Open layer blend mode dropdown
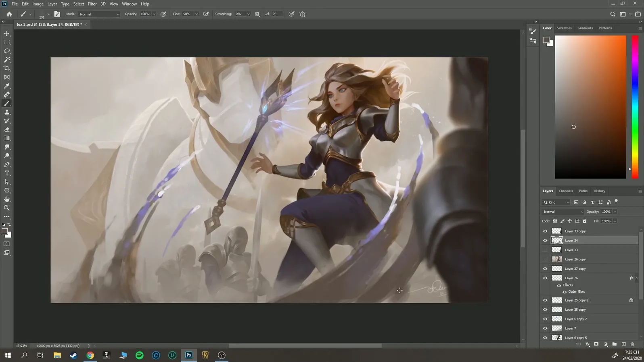Viewport: 644px width, 362px height. (x=563, y=212)
